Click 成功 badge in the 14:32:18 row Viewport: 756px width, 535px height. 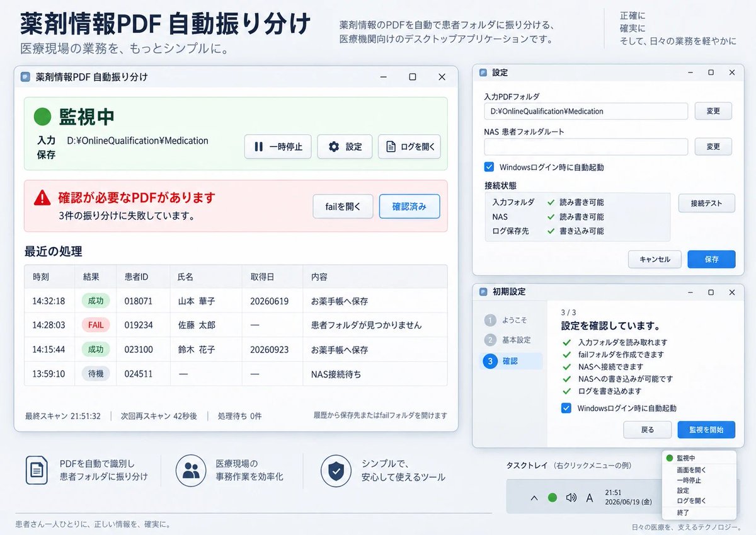(x=96, y=301)
